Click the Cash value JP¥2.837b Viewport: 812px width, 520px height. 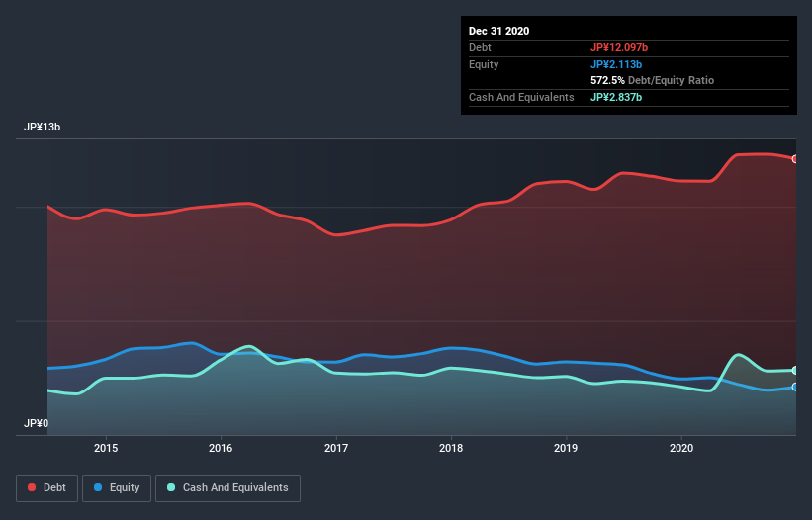[616, 97]
